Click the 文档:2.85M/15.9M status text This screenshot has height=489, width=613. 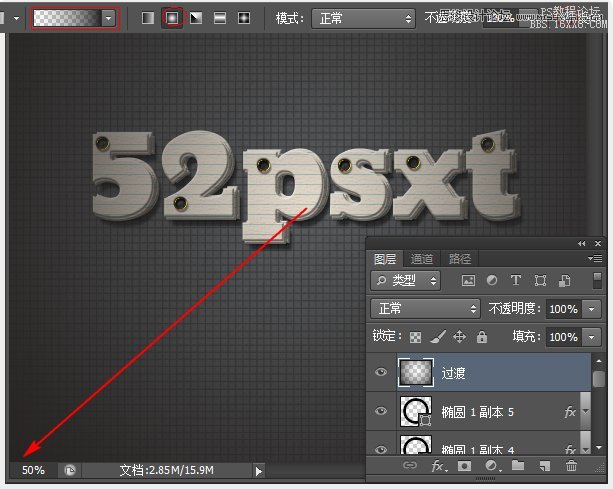click(166, 470)
